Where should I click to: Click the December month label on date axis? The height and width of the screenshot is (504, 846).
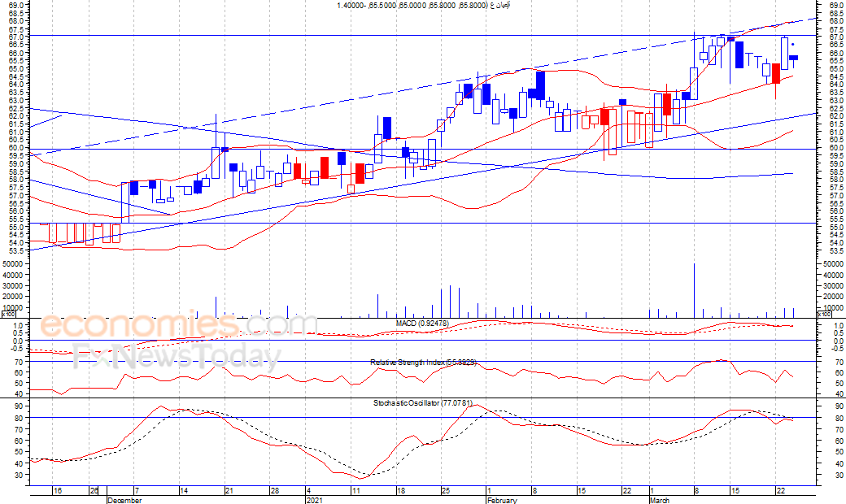pos(124,500)
